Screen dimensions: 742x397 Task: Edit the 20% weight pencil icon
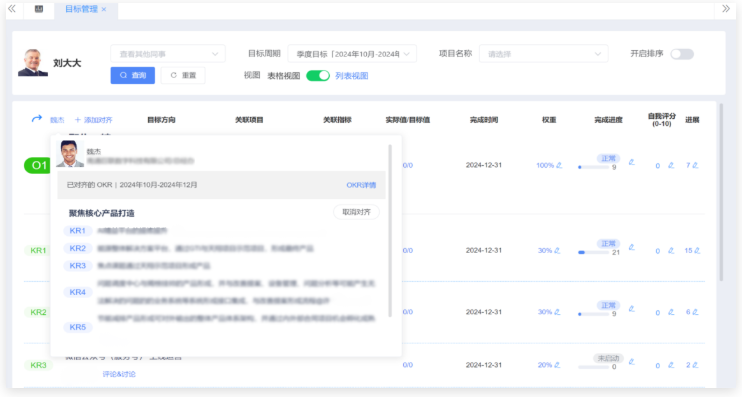557,365
